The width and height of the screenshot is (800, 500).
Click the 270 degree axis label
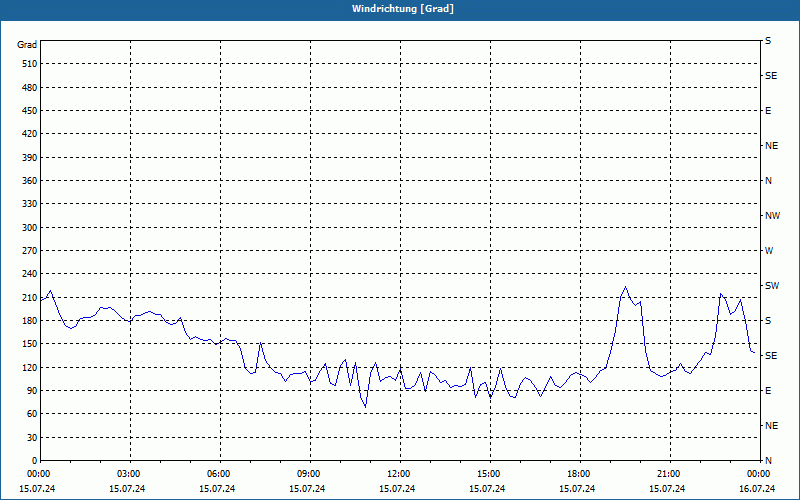30,251
